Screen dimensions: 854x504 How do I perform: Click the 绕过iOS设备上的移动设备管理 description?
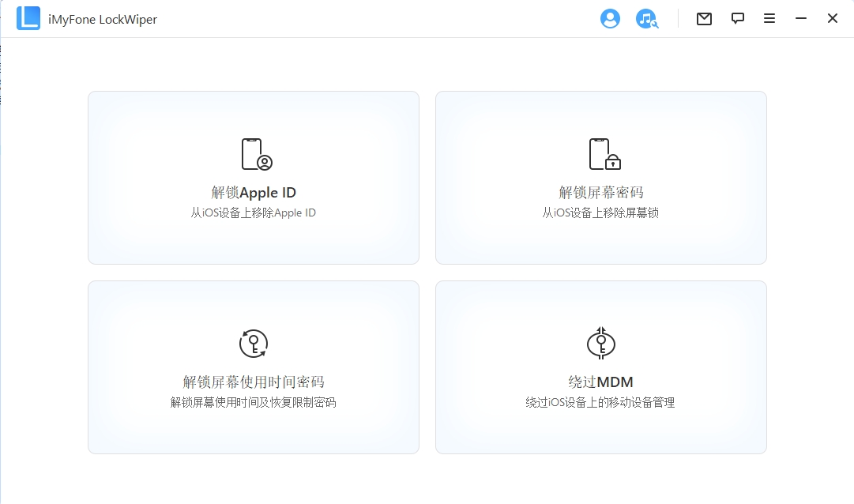[x=600, y=402]
